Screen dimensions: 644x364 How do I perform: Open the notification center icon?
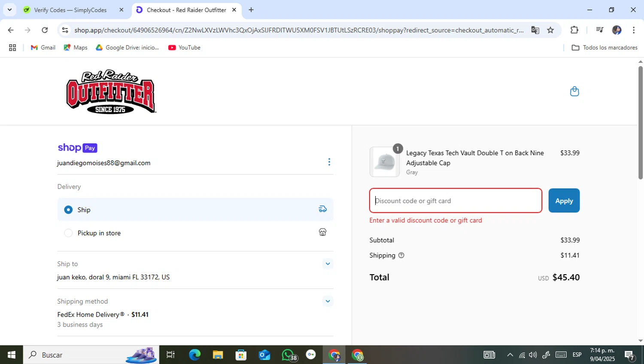(x=630, y=355)
